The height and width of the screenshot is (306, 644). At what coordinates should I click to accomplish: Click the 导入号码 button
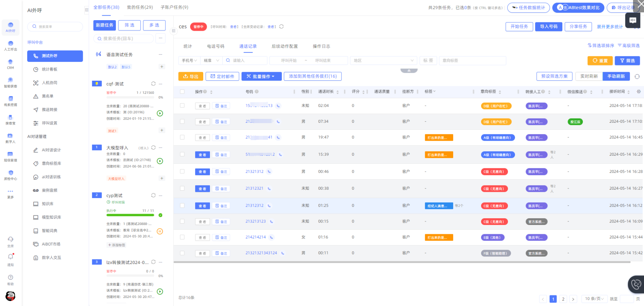[x=548, y=27]
